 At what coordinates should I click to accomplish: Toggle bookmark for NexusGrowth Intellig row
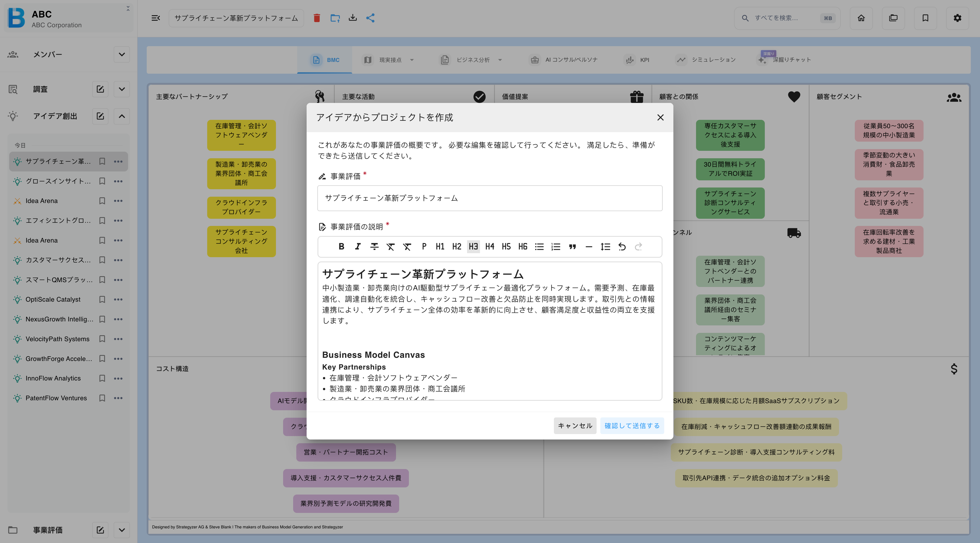[102, 319]
